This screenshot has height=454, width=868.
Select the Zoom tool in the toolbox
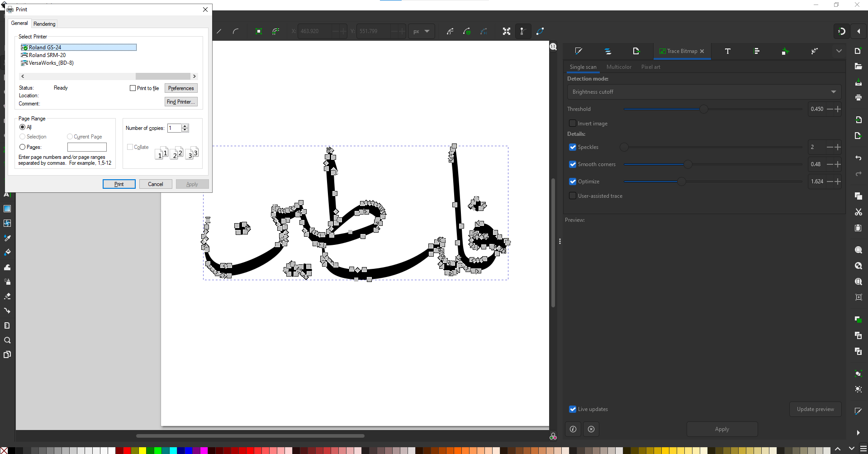coord(7,340)
